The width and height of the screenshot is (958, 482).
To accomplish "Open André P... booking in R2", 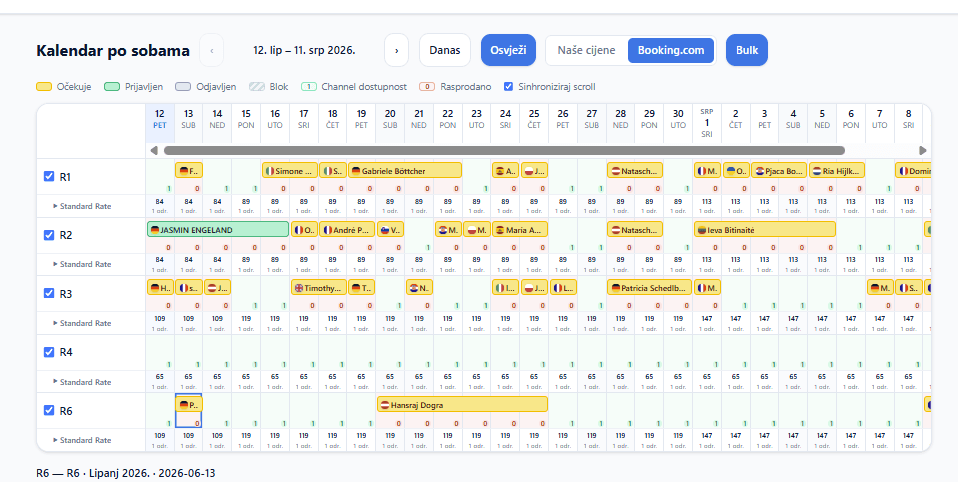I will [347, 229].
